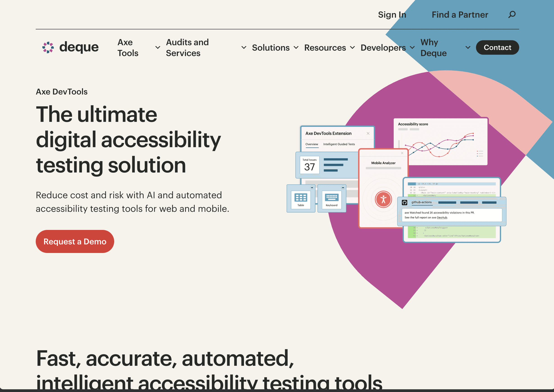Click the 'Reduce cost and risk' paragraph
Viewport: 554px width, 392px height.
coord(132,202)
